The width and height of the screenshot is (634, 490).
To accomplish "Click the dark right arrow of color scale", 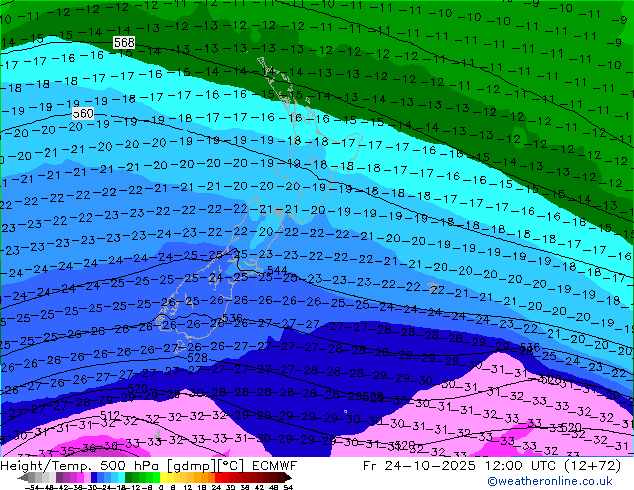I will 288,477.
